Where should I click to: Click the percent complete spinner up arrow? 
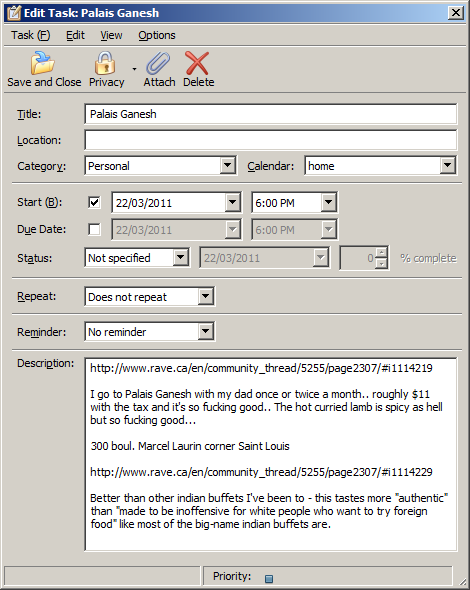[382, 252]
